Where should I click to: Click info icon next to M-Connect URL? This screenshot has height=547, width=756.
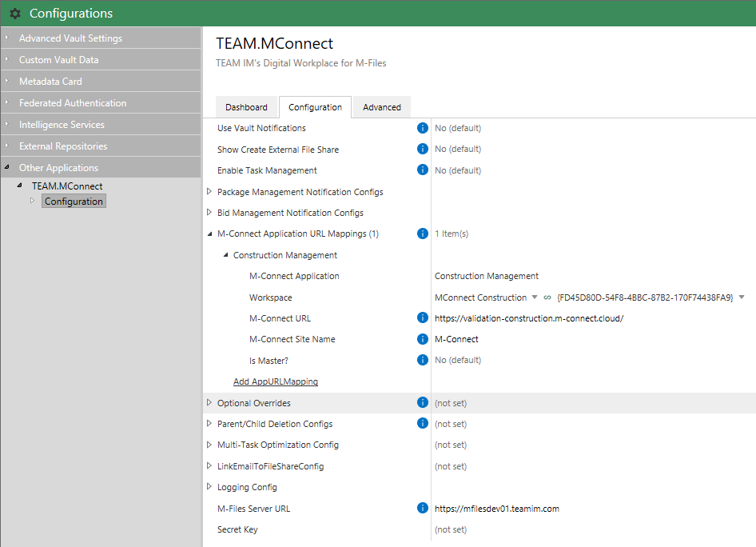423,318
